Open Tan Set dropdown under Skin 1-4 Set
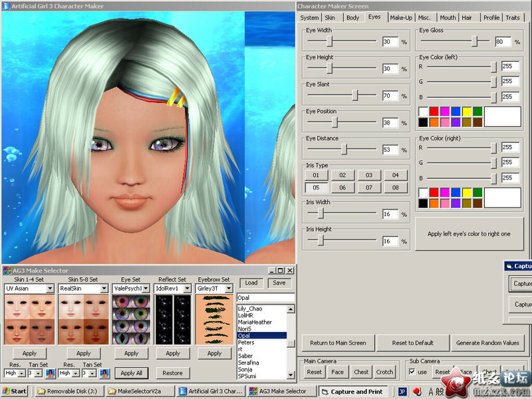532x399 pixels. (x=39, y=373)
